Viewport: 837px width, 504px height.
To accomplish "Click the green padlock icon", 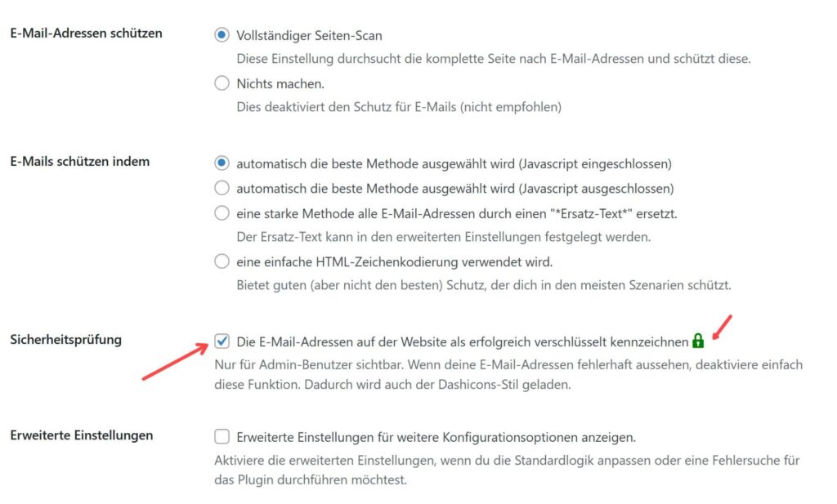I will point(697,341).
